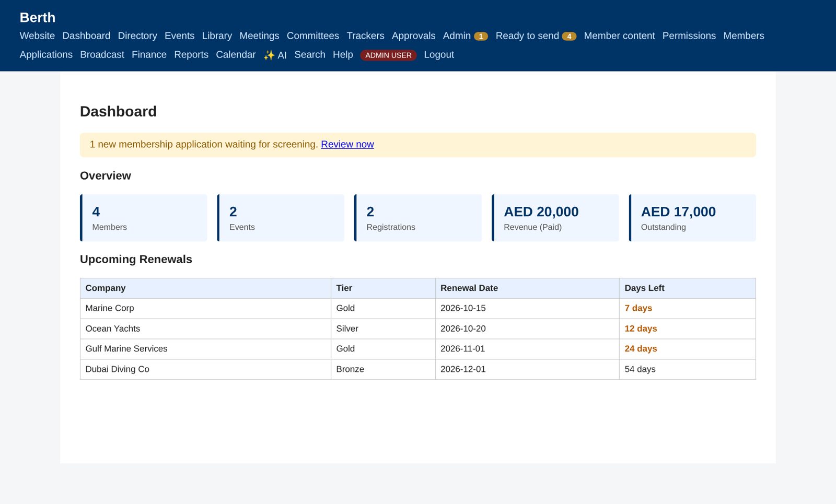Open the Permissions page

689,36
